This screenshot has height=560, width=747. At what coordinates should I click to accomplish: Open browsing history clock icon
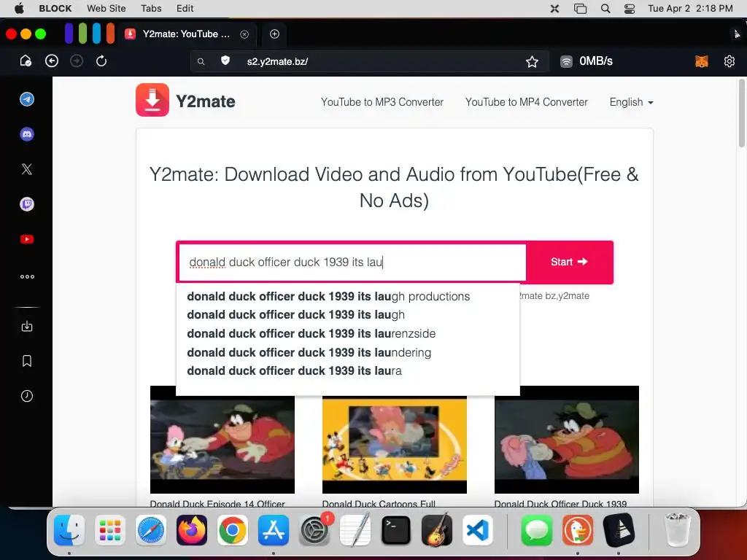click(27, 396)
